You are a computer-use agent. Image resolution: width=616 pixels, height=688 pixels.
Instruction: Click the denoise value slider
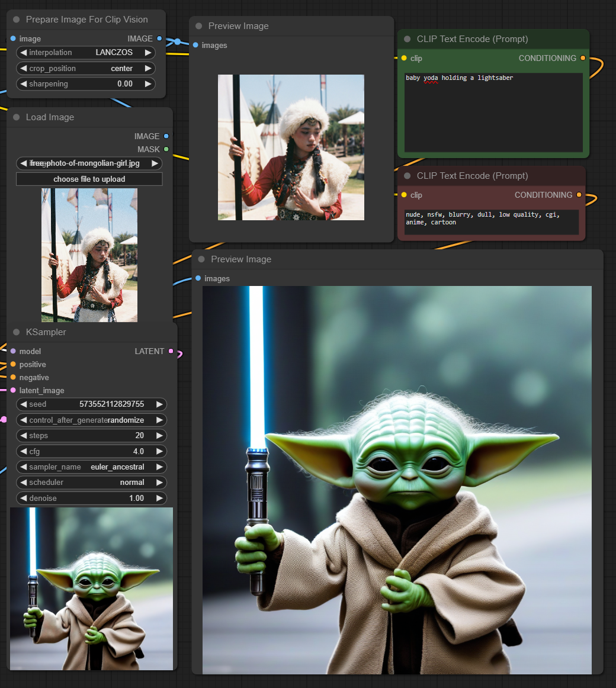(91, 498)
